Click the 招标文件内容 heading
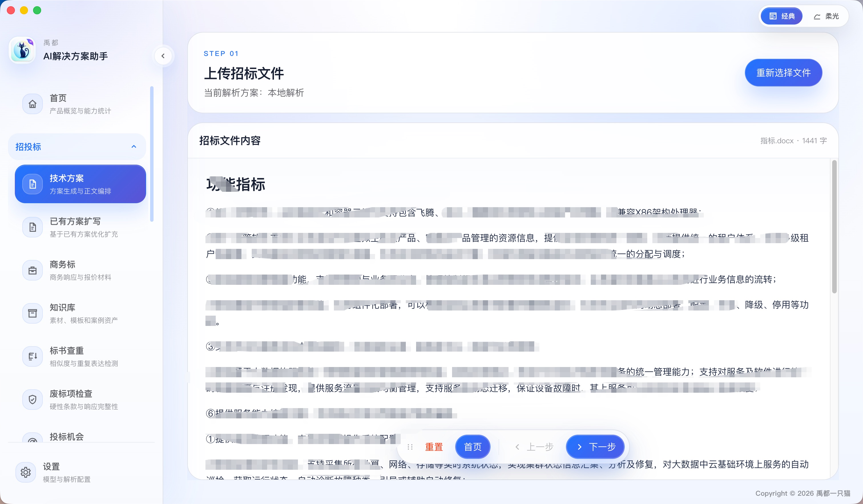This screenshot has height=504, width=863. 230,140
